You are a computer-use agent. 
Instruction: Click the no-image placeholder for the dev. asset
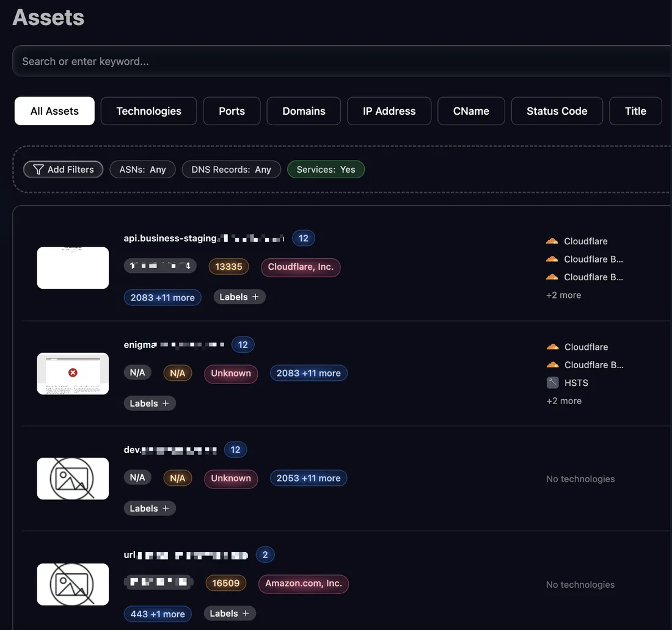tap(73, 479)
